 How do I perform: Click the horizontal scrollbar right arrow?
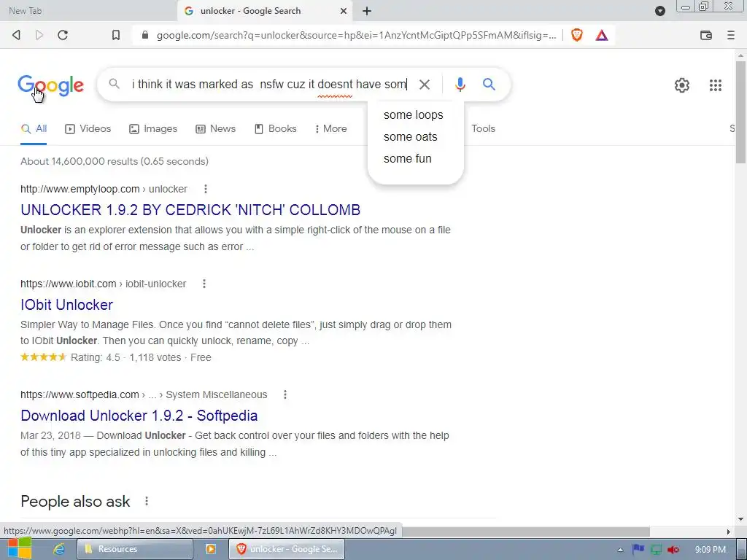click(729, 532)
